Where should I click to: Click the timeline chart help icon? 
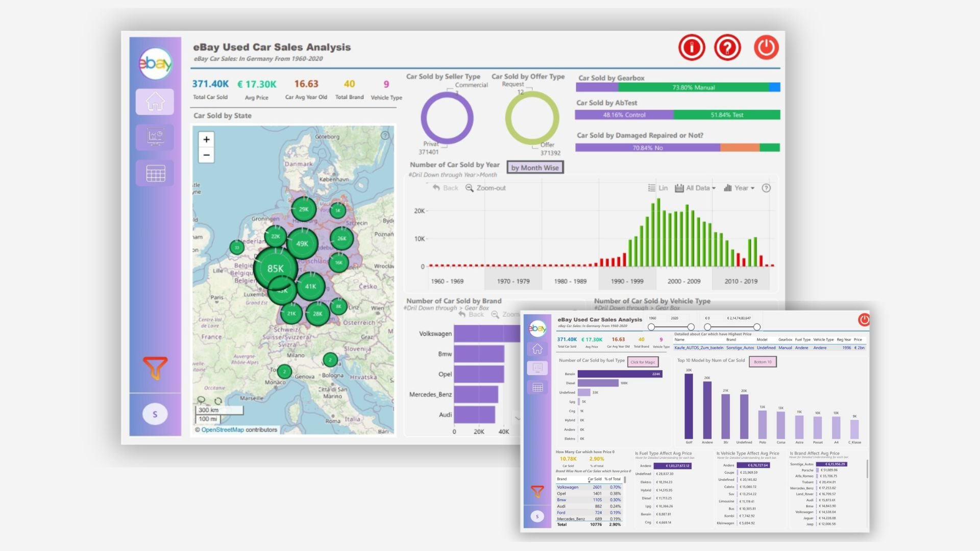point(766,188)
